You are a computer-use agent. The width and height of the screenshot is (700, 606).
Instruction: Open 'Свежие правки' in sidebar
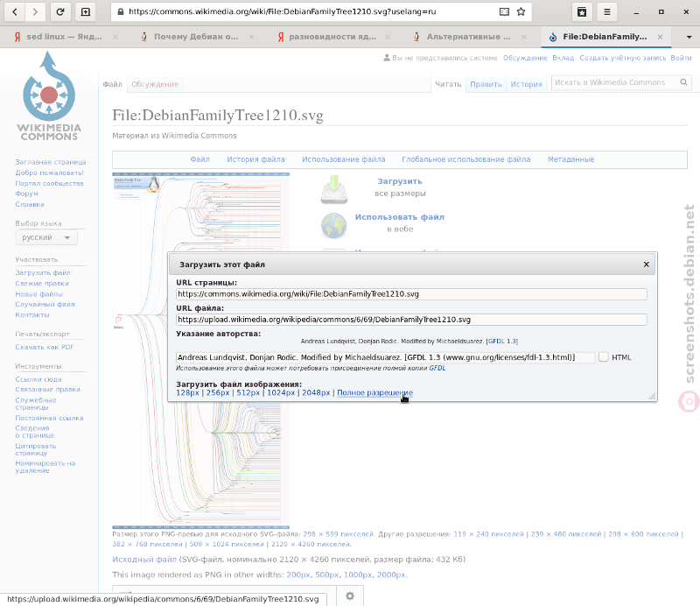42,284
